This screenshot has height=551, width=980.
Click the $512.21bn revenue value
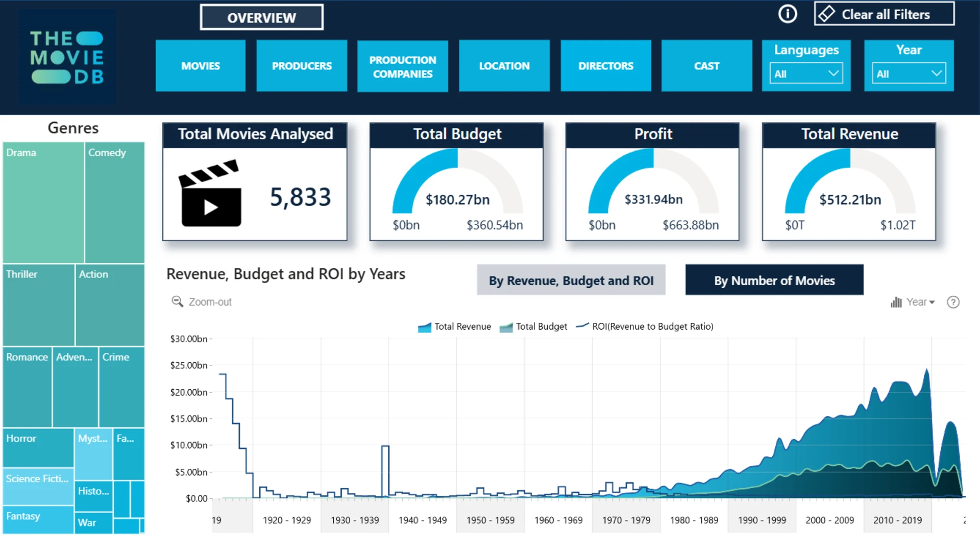(x=850, y=199)
